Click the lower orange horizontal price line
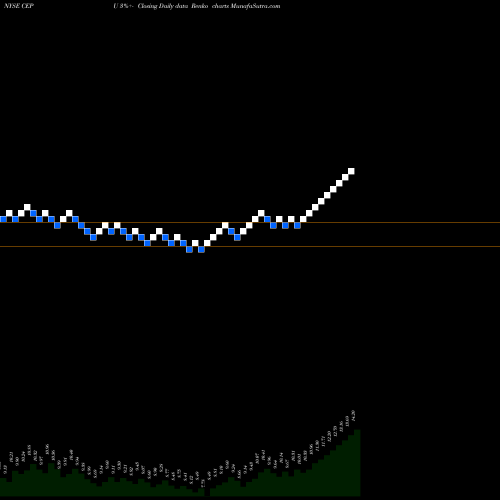 point(250,247)
